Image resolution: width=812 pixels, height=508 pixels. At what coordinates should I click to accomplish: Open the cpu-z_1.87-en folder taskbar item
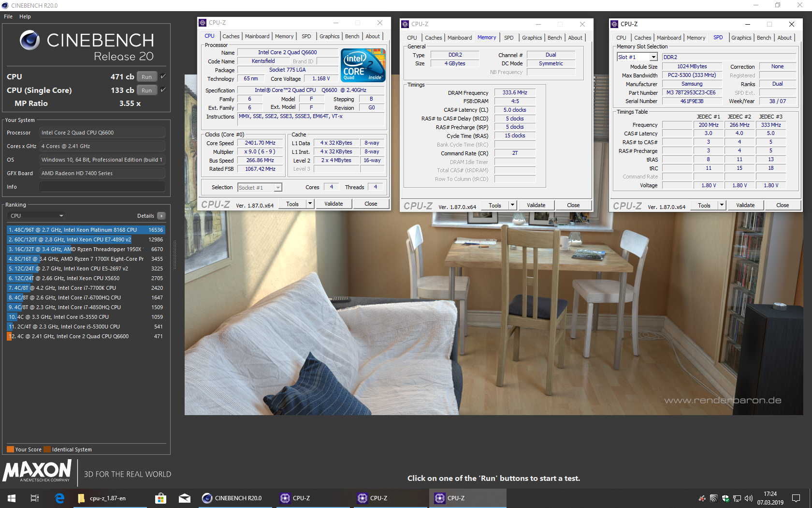(x=110, y=498)
